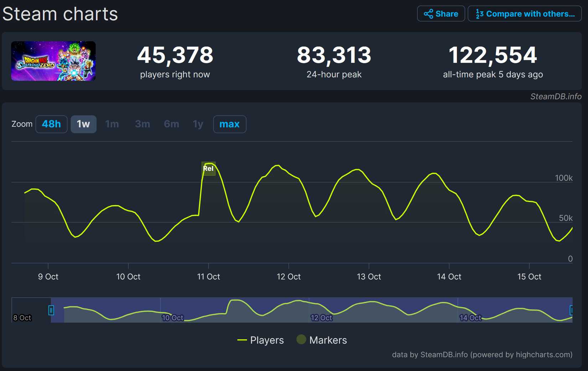The height and width of the screenshot is (371, 588).
Task: Select the 6m zoom option
Action: coord(171,124)
